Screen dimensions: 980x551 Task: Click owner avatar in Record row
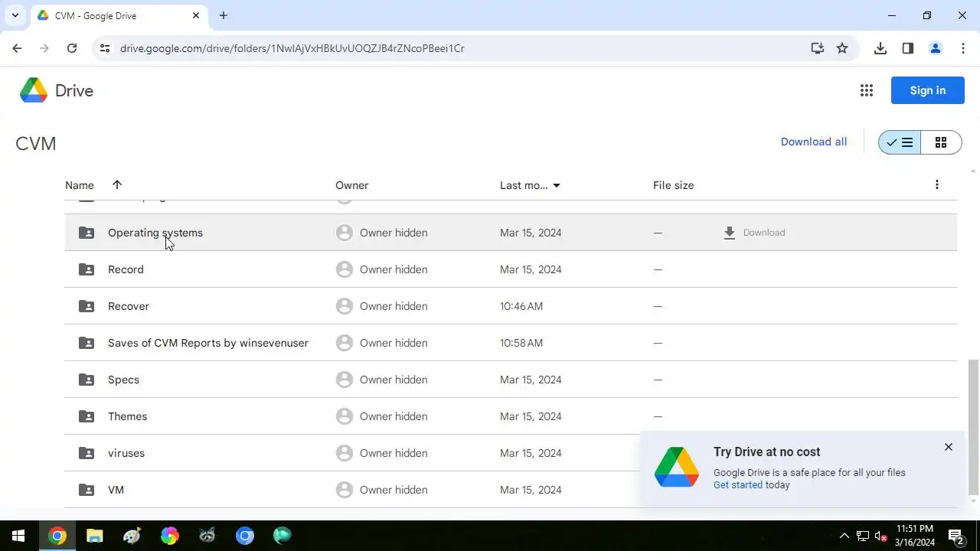coord(345,269)
